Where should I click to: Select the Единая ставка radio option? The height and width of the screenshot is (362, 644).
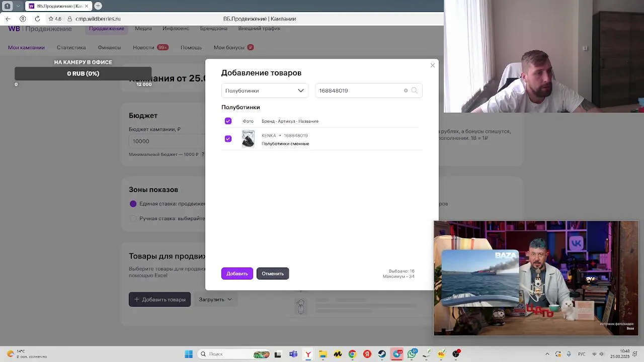[x=133, y=204]
